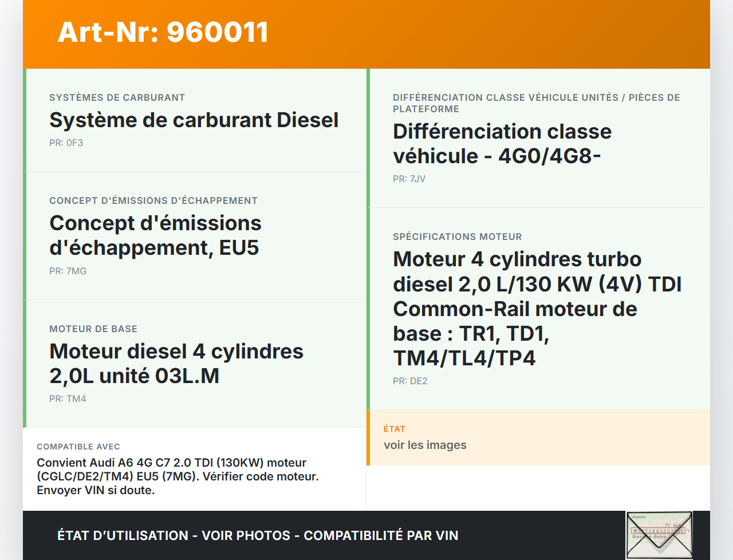This screenshot has width=733, height=560.
Task: Click the envelope VIN document icon
Action: pos(659,535)
